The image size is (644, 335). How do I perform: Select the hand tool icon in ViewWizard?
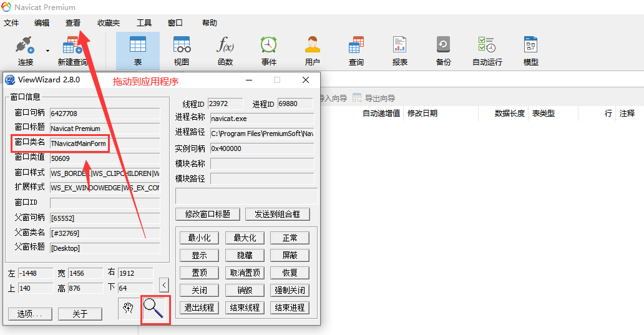point(128,308)
